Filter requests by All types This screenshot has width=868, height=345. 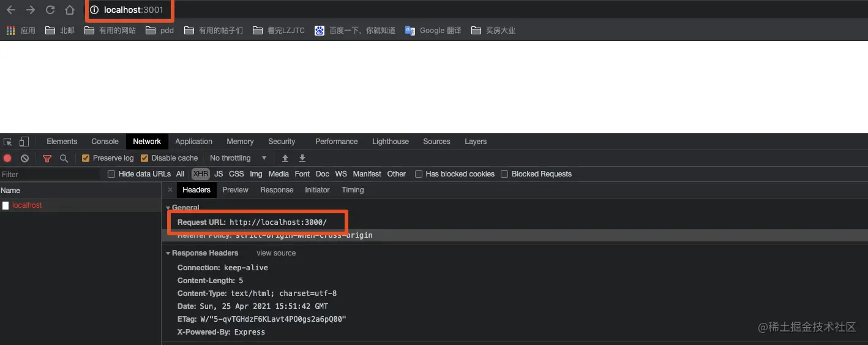pyautogui.click(x=180, y=174)
